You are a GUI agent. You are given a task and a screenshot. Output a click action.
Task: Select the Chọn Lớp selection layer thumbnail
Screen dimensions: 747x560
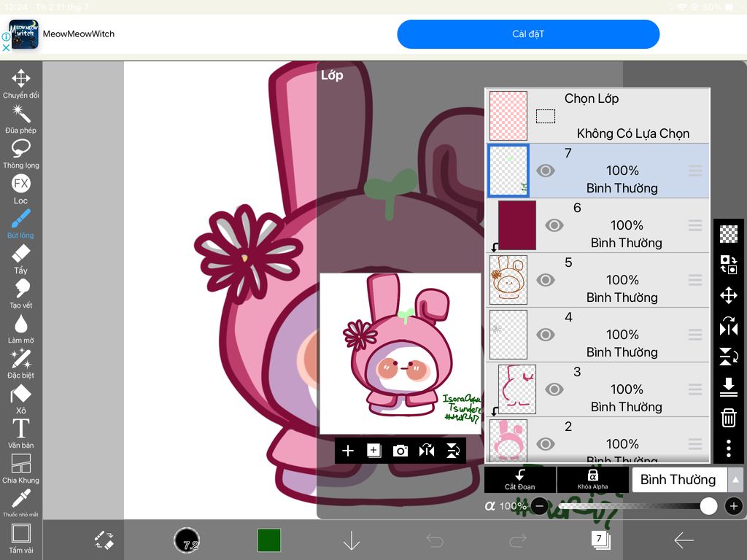click(508, 116)
